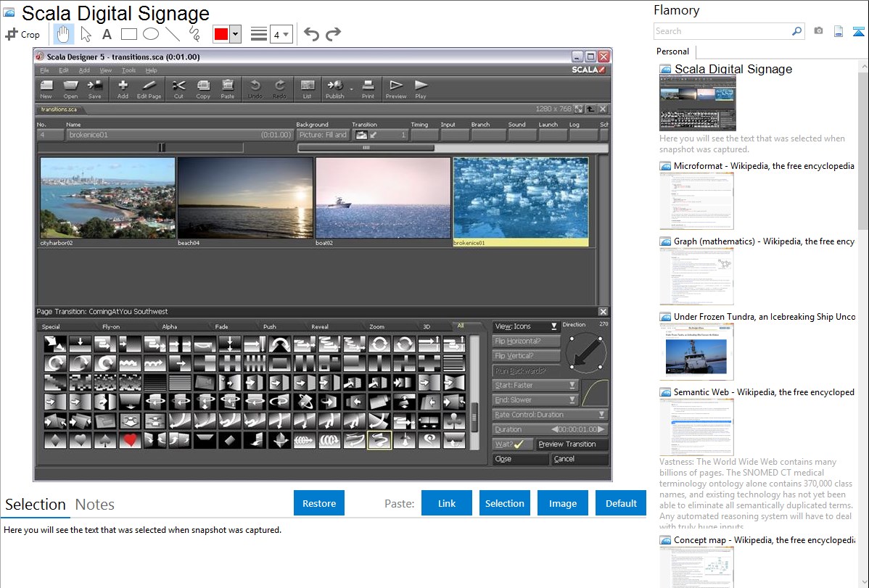Click the Preview icon in Scala toolbar
869x588 pixels.
click(x=396, y=89)
